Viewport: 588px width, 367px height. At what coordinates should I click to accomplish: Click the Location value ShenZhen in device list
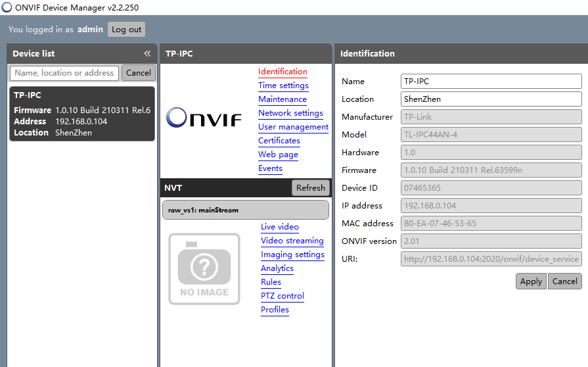(x=74, y=133)
